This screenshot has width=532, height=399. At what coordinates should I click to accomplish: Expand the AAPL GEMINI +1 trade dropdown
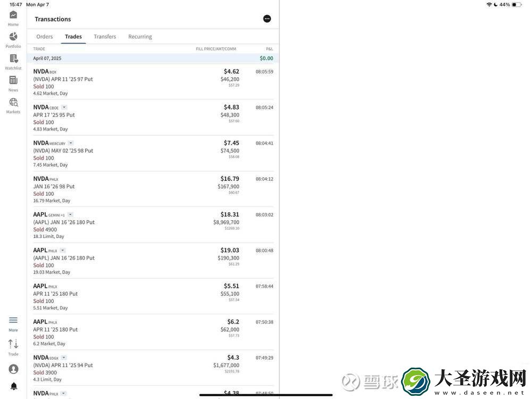(x=70, y=214)
